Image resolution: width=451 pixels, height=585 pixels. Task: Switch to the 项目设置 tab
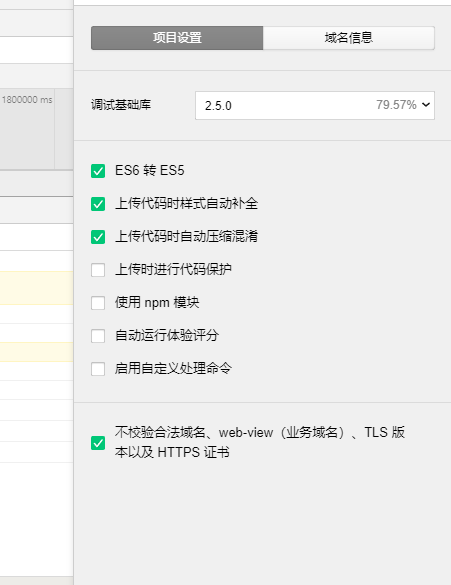coord(177,38)
